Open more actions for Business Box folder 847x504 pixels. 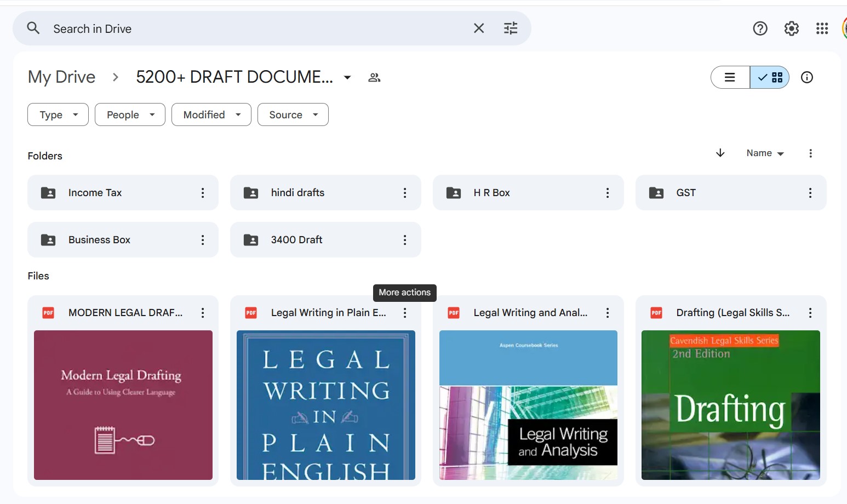203,240
